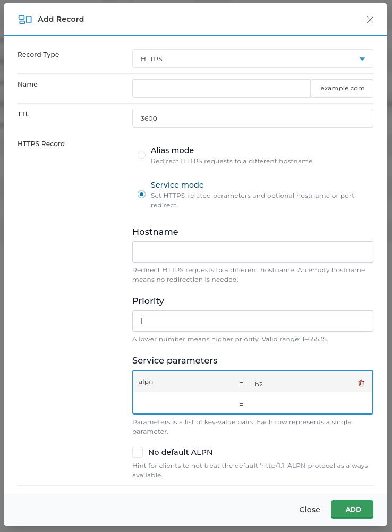Click the ADD button to save record
Image resolution: width=392 pixels, height=532 pixels.
[x=352, y=509]
